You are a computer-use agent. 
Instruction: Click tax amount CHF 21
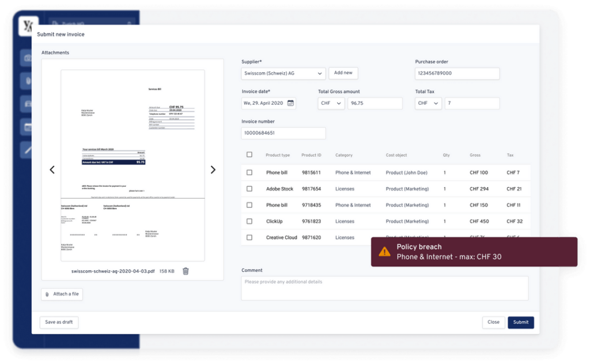514,189
